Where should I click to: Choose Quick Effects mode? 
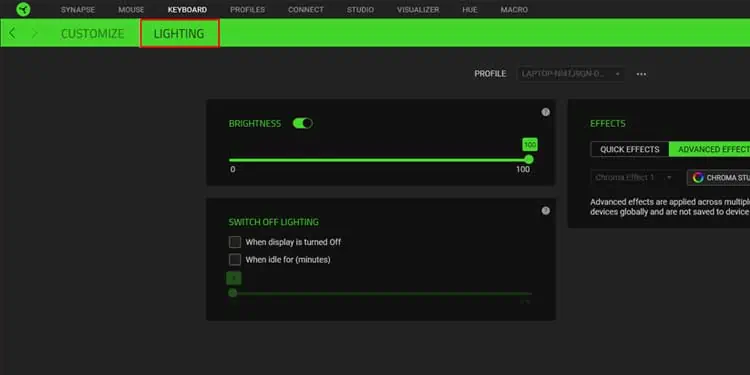[x=629, y=149]
